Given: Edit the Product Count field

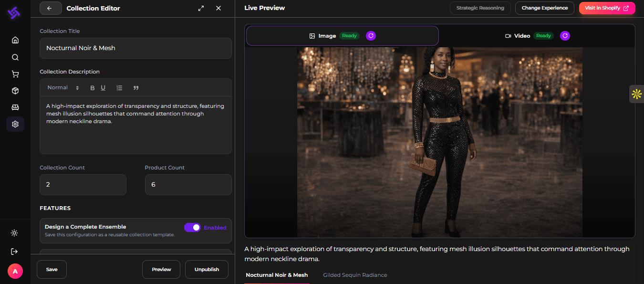Looking at the screenshot, I should coord(188,185).
